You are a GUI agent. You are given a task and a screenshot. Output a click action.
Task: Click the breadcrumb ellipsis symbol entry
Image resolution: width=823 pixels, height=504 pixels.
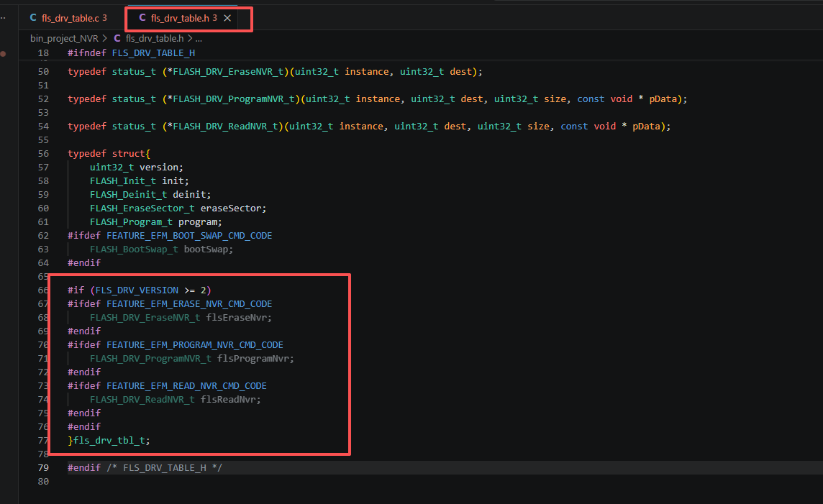[x=199, y=39]
